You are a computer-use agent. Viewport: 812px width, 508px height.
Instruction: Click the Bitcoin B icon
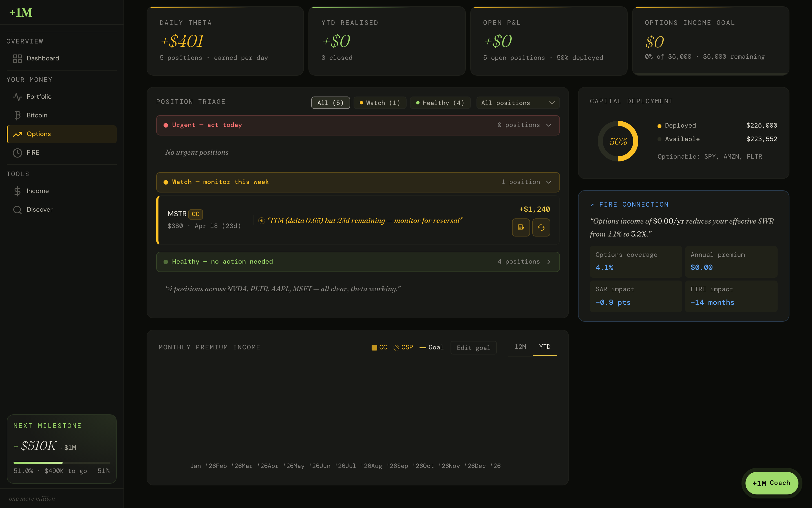click(17, 115)
